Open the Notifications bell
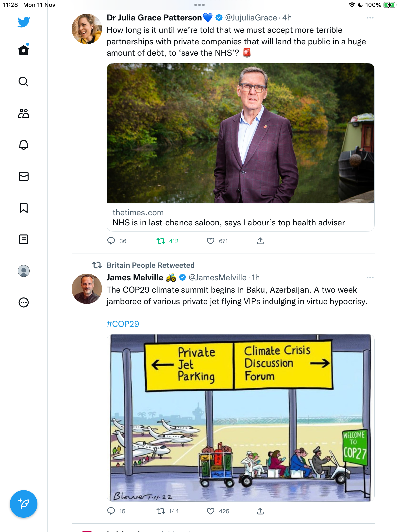This screenshot has width=399, height=532. coord(24,145)
